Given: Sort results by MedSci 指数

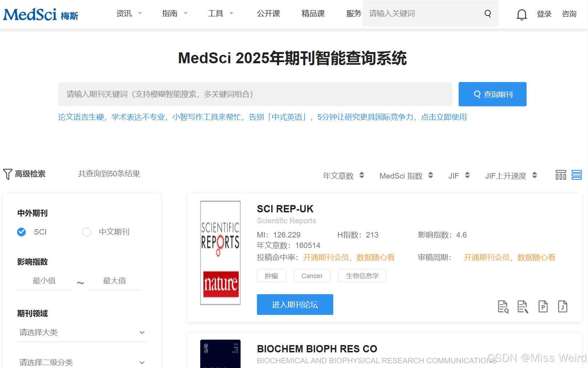Looking at the screenshot, I should [x=406, y=176].
